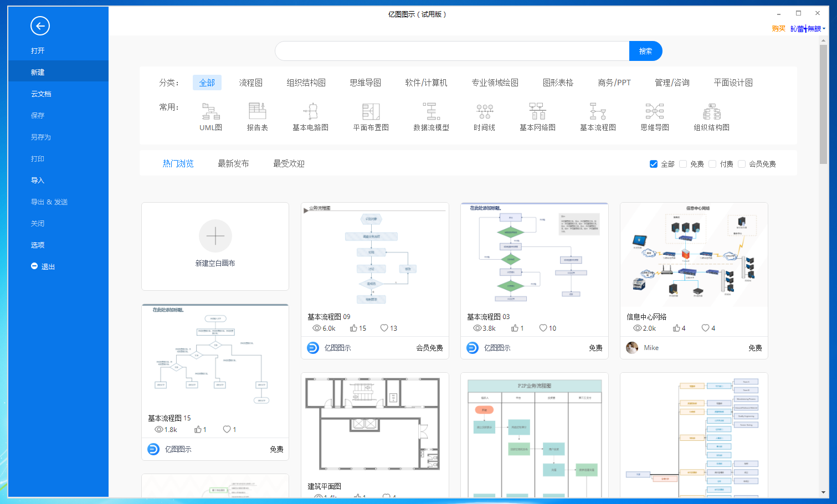The width and height of the screenshot is (837, 504).
Task: Check the 会员免费 filter checkbox
Action: (742, 164)
